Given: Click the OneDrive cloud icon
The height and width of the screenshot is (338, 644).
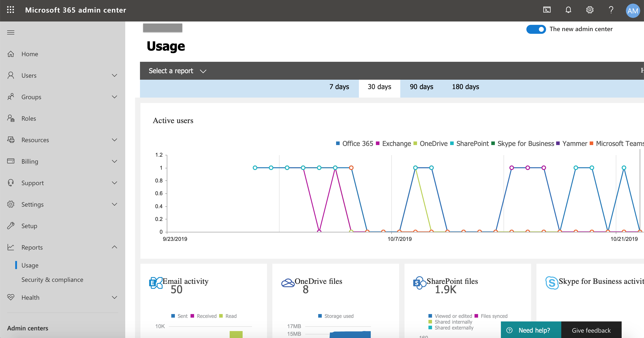Looking at the screenshot, I should click(x=288, y=283).
